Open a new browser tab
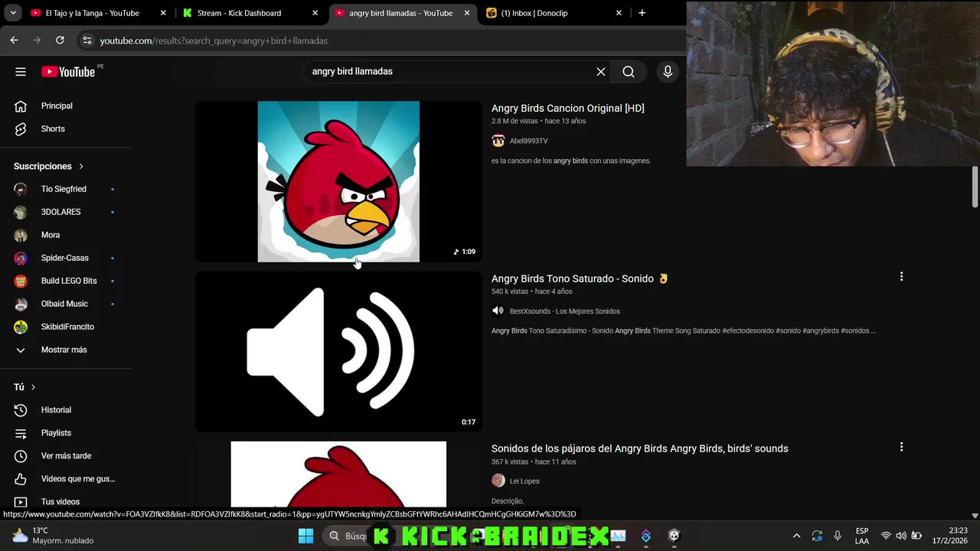Viewport: 980px width, 551px height. 642,13
